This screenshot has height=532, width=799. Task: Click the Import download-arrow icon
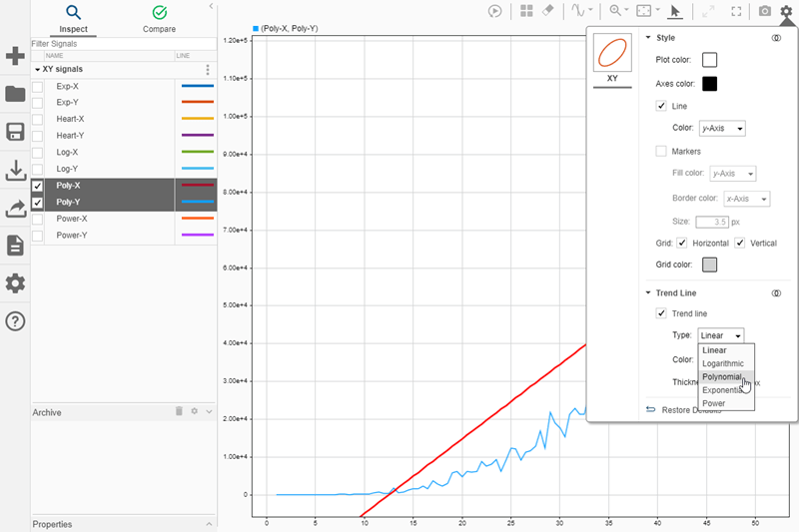pyautogui.click(x=15, y=170)
